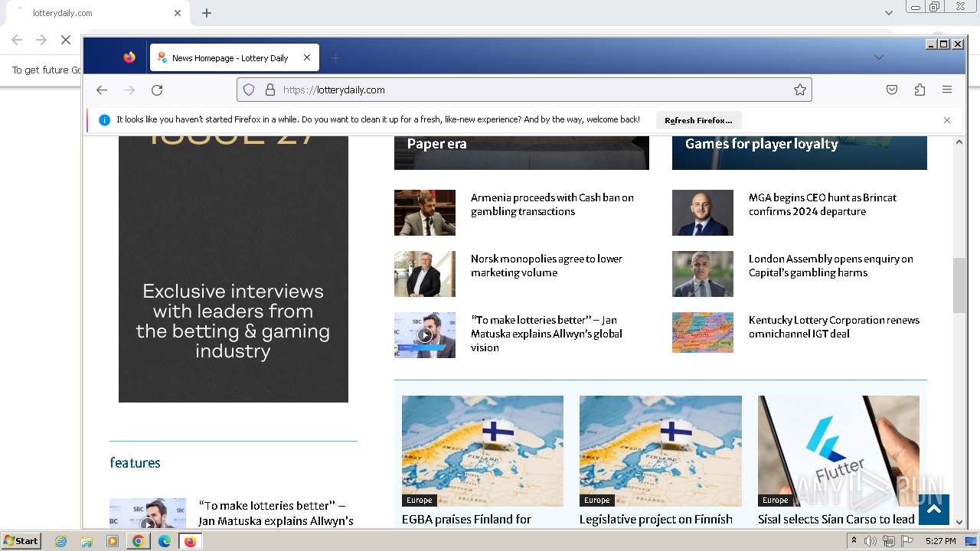Show hidden system tray icons arrow
The height and width of the screenshot is (551, 980).
point(854,541)
